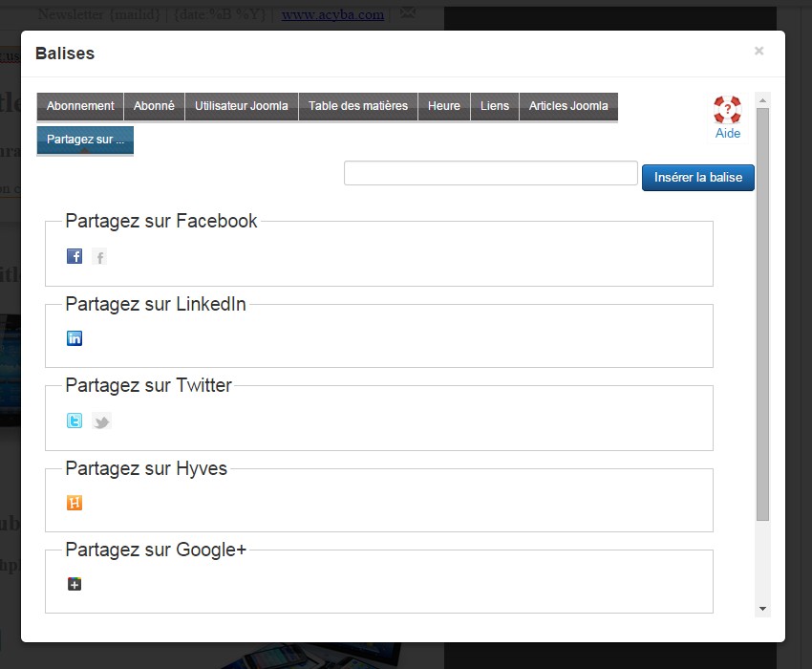Click the Partagez sur Facebook heading
Image resolution: width=812 pixels, height=669 pixels.
tap(161, 222)
